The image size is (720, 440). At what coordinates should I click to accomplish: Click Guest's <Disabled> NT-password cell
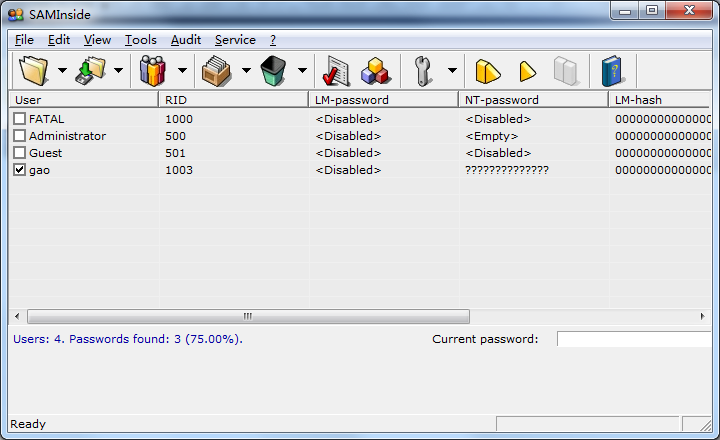click(498, 153)
